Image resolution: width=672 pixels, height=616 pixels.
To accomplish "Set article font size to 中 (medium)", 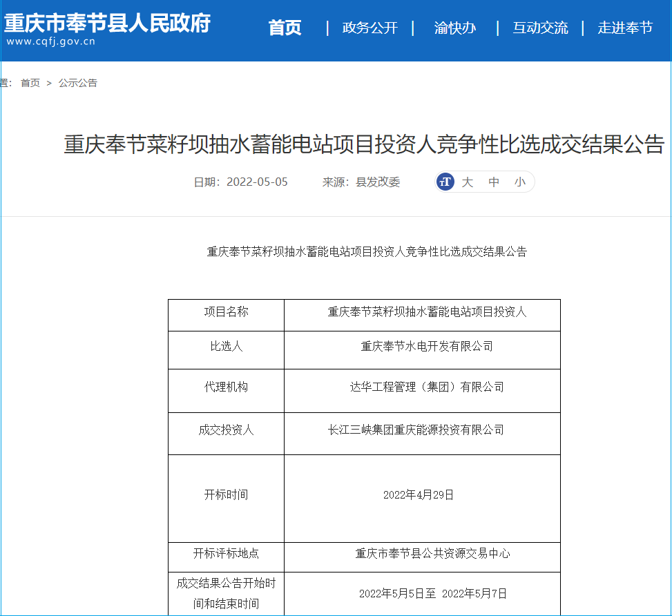I will pyautogui.click(x=494, y=182).
